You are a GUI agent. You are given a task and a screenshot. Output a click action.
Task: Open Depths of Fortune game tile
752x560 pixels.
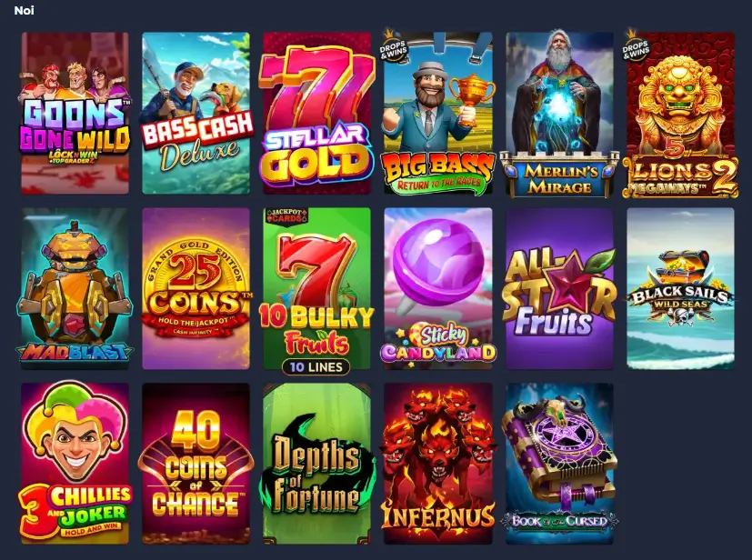(316, 464)
